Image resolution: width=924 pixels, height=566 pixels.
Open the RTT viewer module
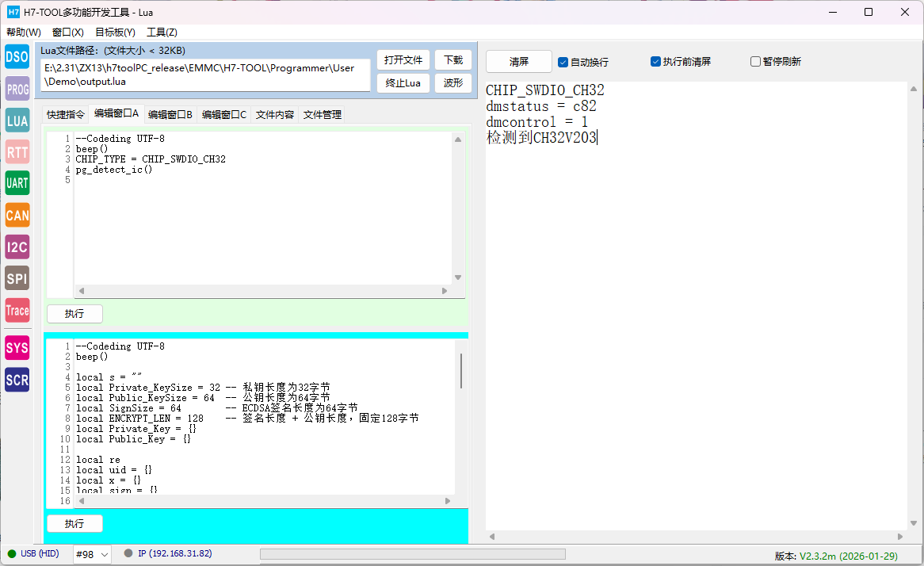coord(17,152)
